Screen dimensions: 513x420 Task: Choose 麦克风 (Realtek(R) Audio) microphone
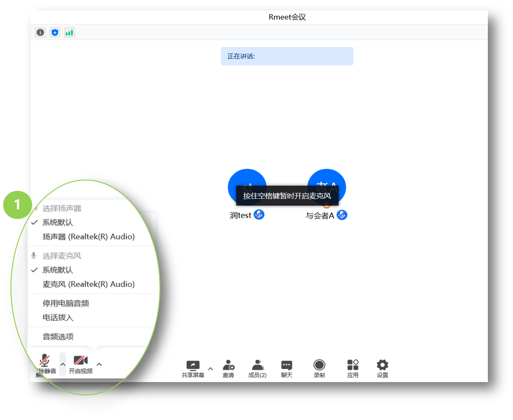(88, 284)
